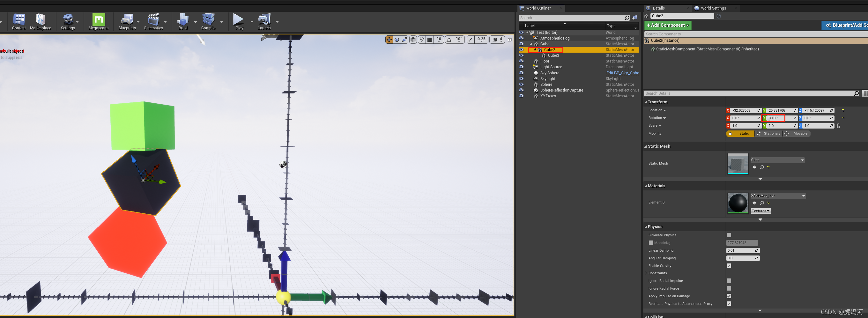Screen dimensions: 868x318
Task: Browse to XAxisMat_Inst material in Content Browser
Action: (x=762, y=203)
